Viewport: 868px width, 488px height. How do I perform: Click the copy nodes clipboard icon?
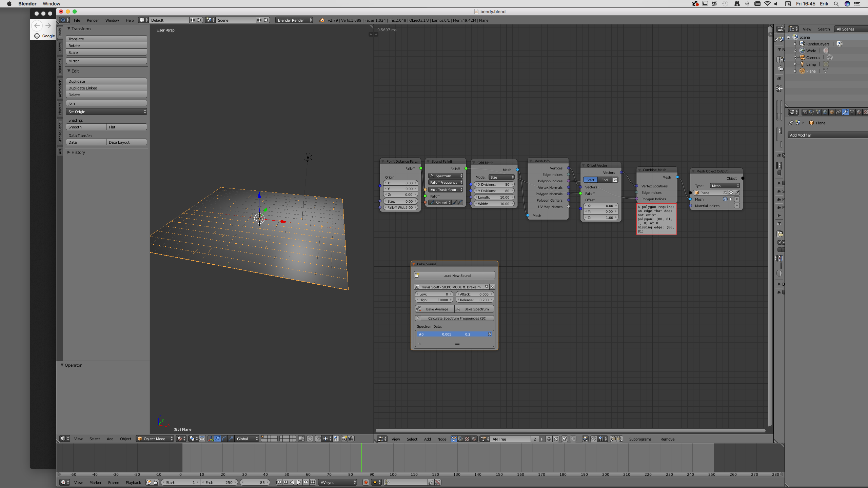pos(613,439)
